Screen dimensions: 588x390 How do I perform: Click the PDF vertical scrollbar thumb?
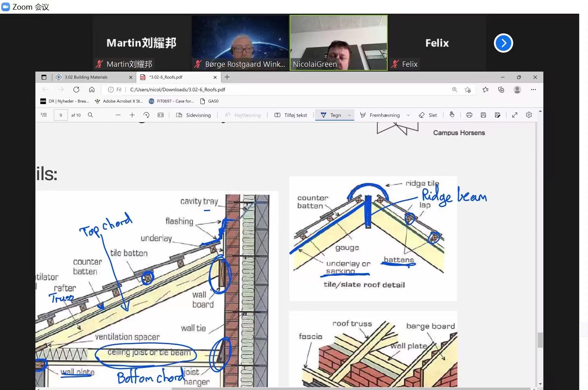[x=540, y=340]
